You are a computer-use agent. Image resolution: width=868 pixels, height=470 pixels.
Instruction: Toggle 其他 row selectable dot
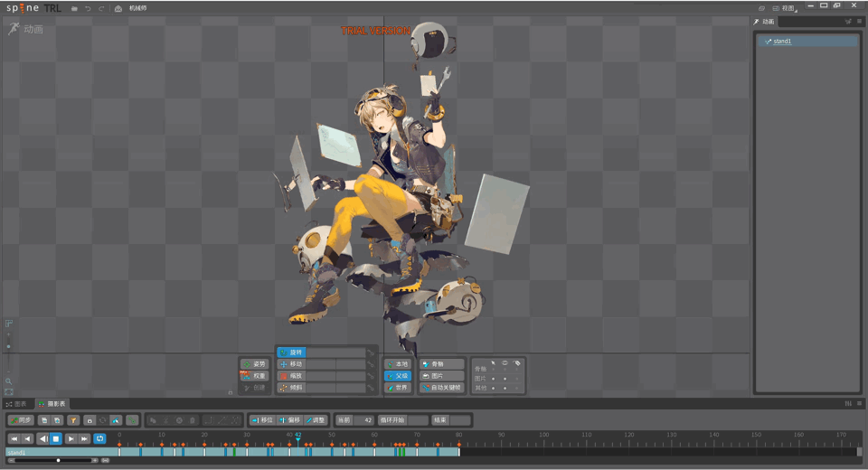493,388
